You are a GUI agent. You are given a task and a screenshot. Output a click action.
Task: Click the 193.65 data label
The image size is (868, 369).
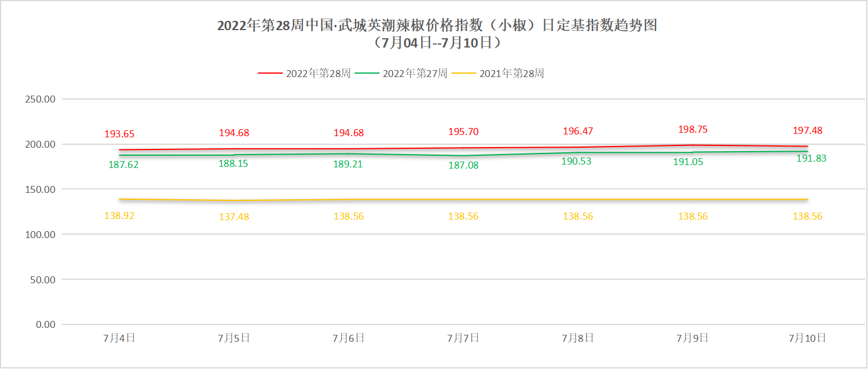[x=119, y=133]
